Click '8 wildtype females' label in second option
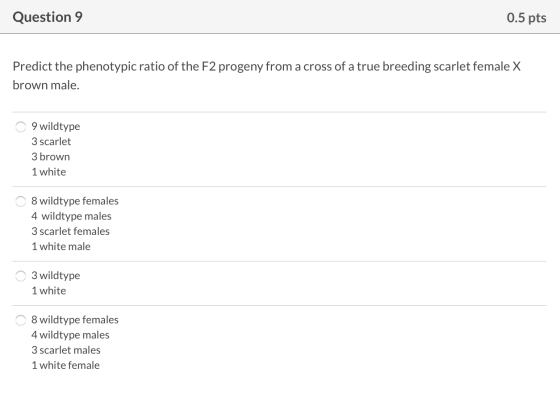Screen dimensions: 560x393 75,201
